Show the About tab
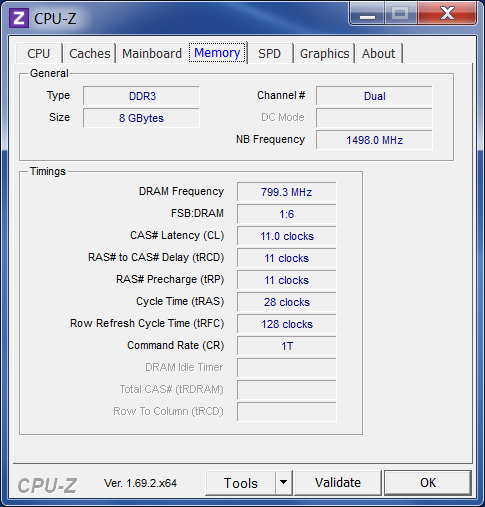 pyautogui.click(x=379, y=53)
